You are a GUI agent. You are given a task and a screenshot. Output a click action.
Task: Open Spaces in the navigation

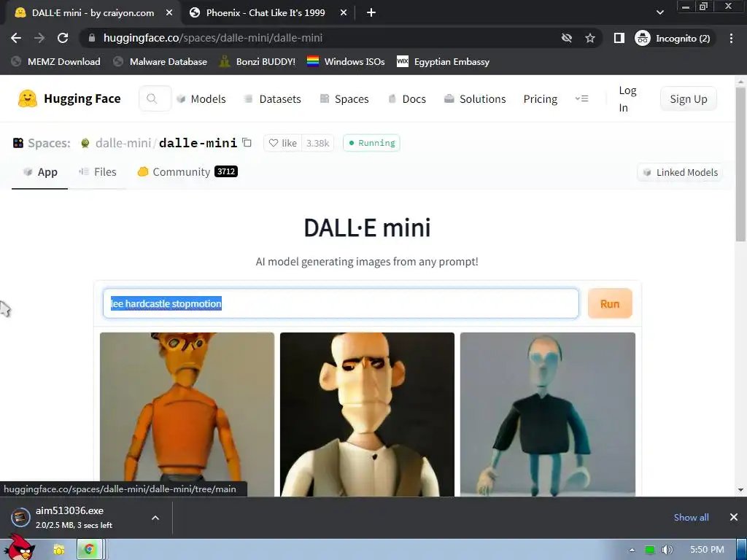(344, 98)
